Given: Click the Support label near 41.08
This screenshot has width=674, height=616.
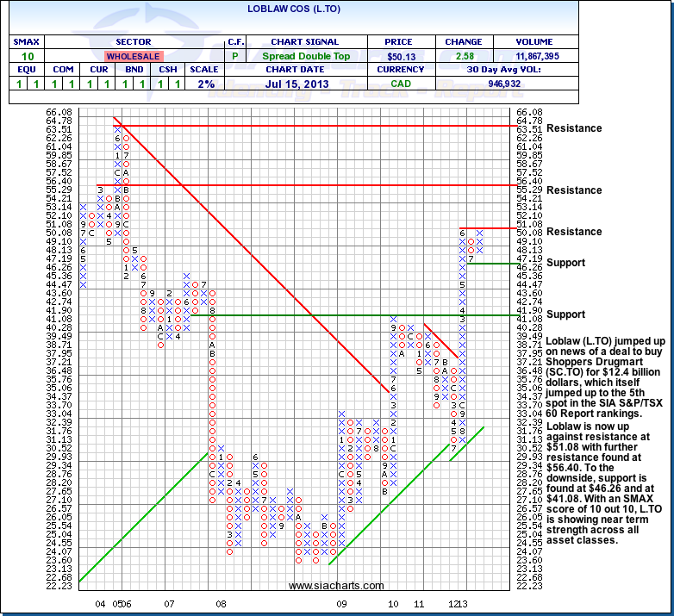Looking at the screenshot, I should tap(565, 314).
